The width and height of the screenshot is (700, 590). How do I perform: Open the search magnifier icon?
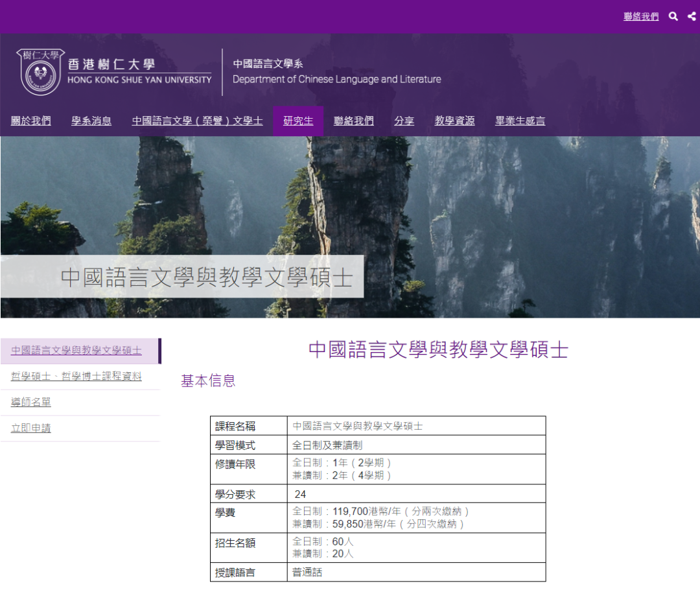(673, 16)
